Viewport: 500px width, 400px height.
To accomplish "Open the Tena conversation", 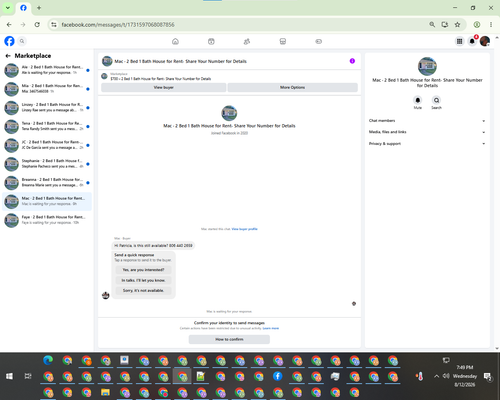I will pyautogui.click(x=47, y=126).
